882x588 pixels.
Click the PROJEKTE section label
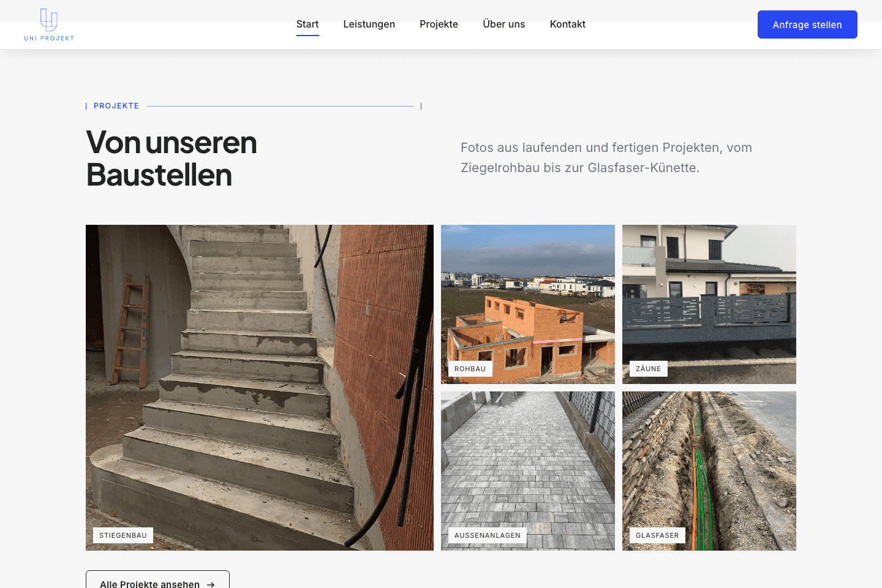[x=116, y=106]
